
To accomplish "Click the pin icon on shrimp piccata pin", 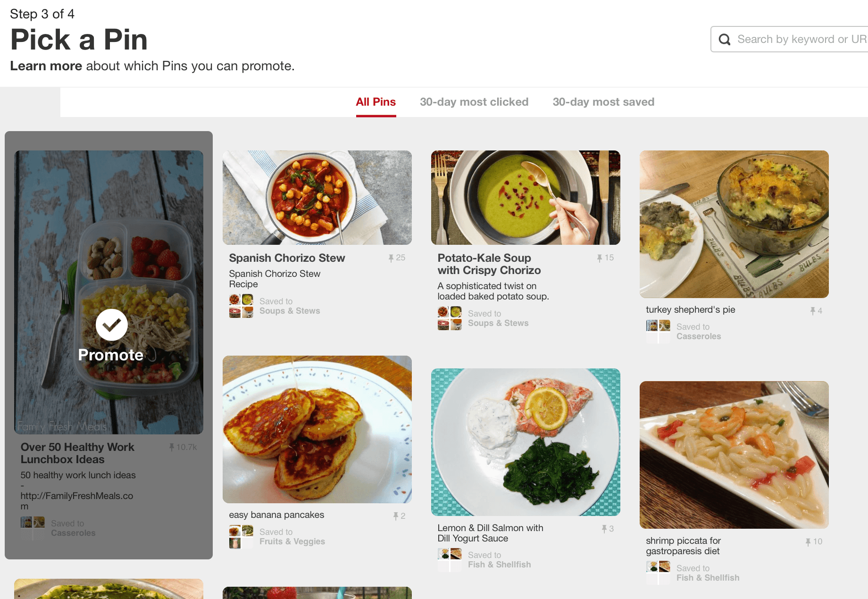I will point(809,541).
